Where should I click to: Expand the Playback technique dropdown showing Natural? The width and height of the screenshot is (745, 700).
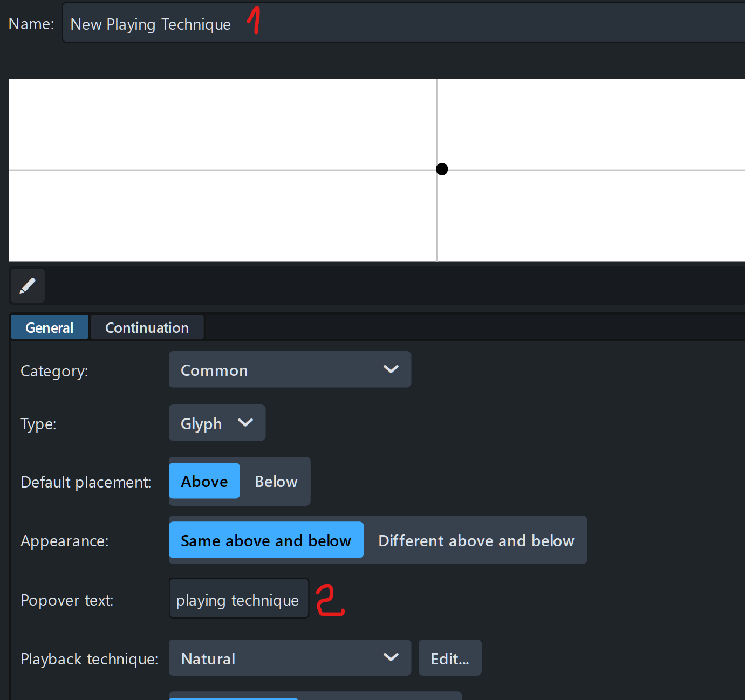290,658
